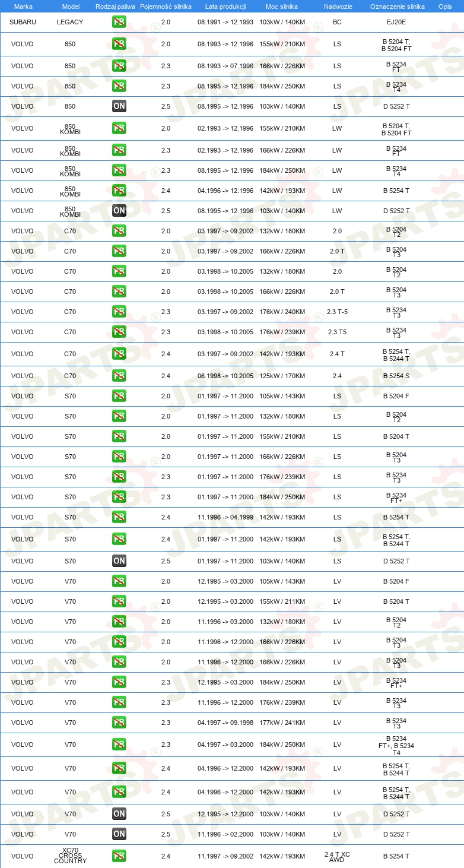Select the 155kW / 211KM power cell

(x=282, y=601)
